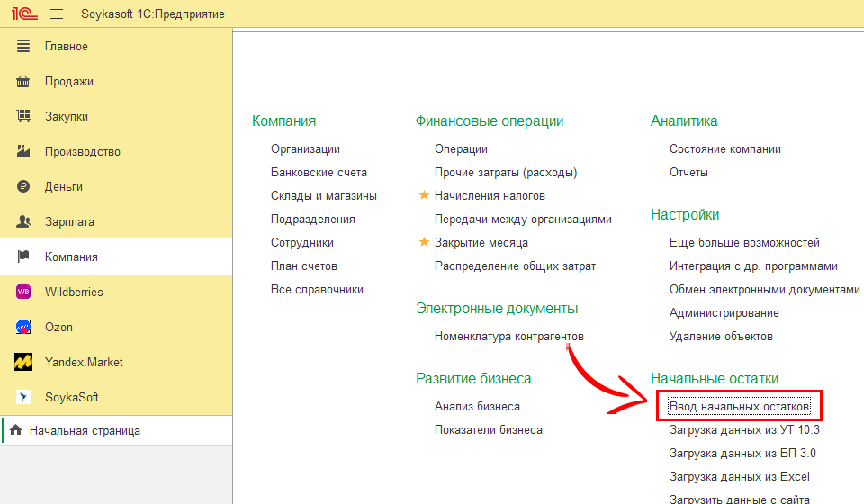Open Закупки via cart icon
Screen dimensions: 864x504
click(x=24, y=117)
